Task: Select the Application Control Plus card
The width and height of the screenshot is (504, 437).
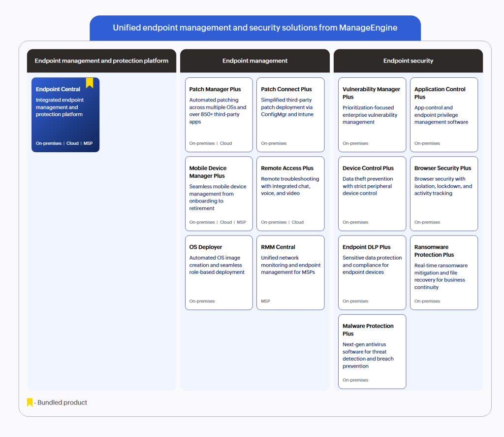Action: coord(444,115)
